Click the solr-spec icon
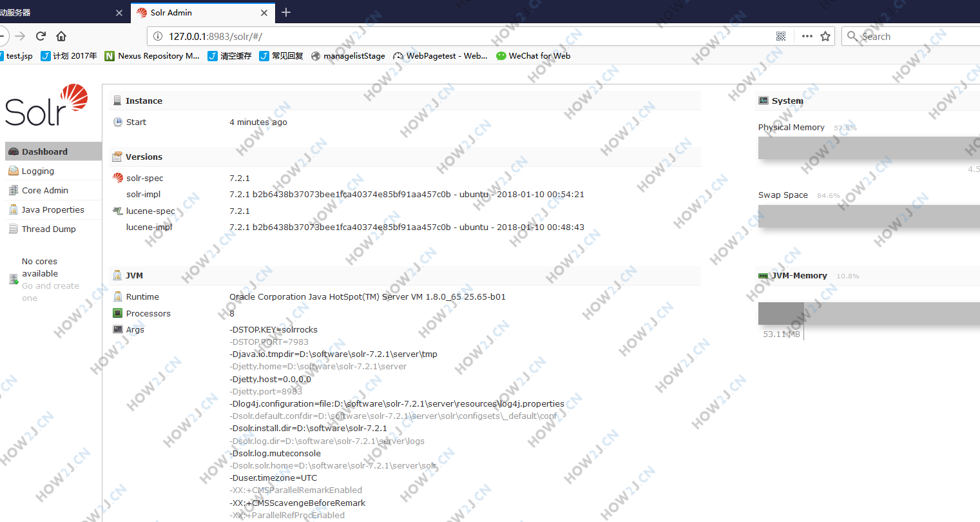This screenshot has width=980, height=522. (118, 178)
